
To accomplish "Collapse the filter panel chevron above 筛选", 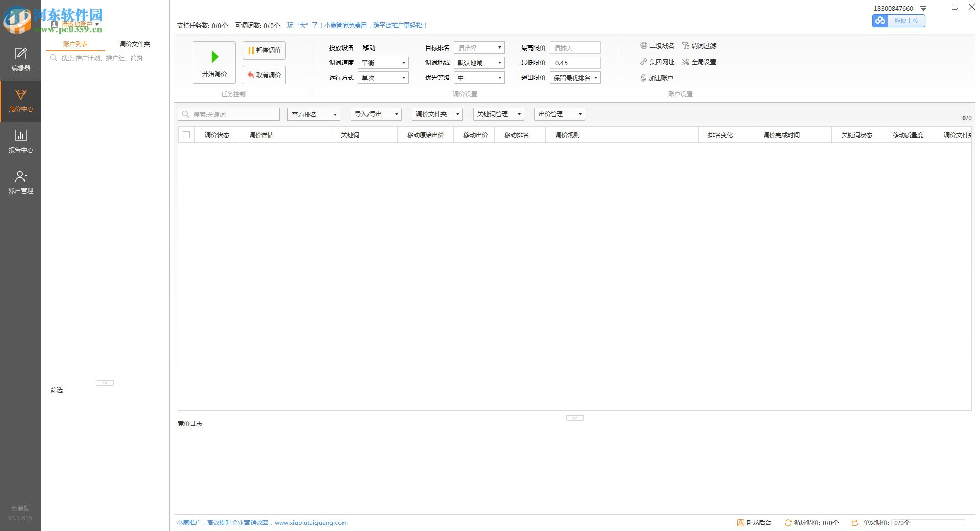I will [105, 383].
